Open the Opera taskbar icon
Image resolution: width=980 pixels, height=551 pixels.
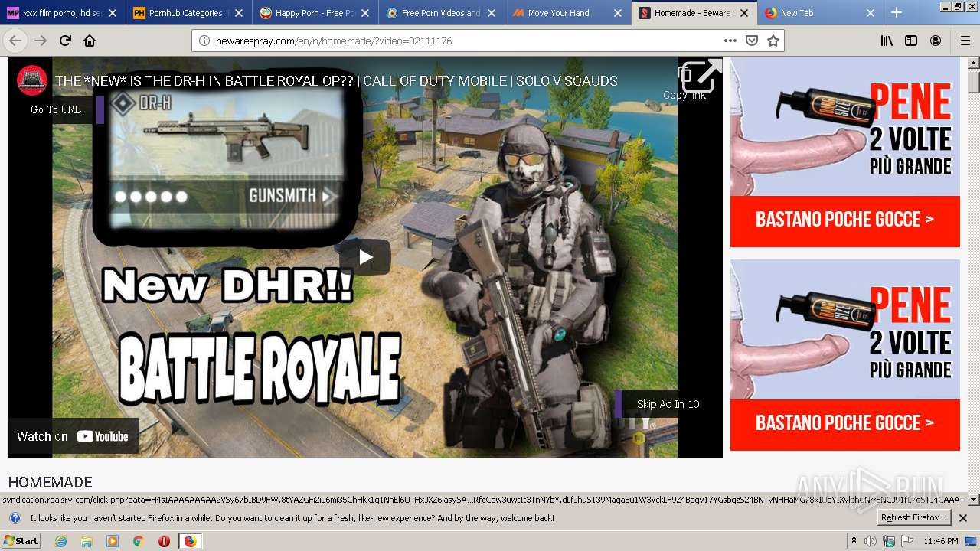pos(164,541)
